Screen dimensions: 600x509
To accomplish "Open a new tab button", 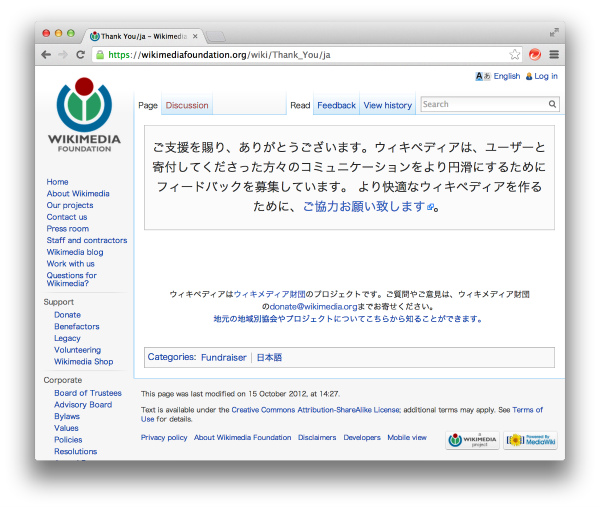I will [x=216, y=37].
